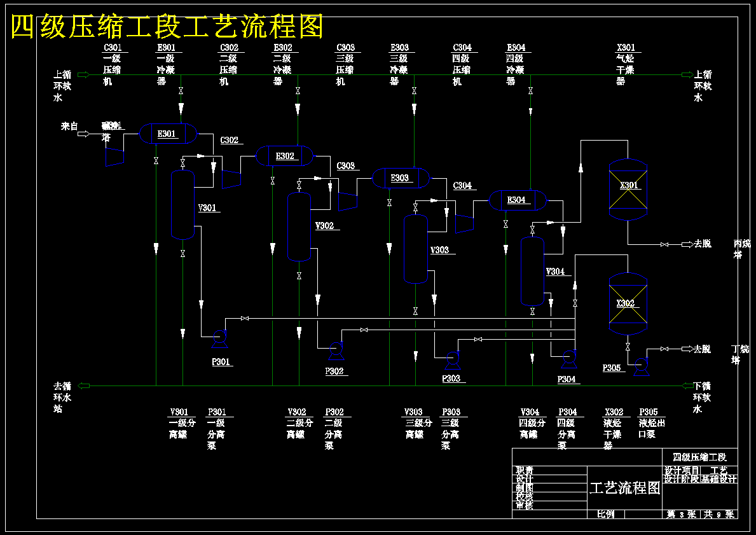Click the compressor trapezoid below the C302 label
This screenshot has width=756, height=535.
(231, 179)
